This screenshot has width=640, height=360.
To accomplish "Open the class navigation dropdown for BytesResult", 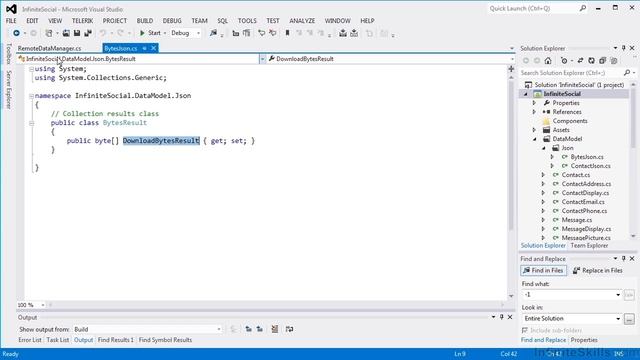I will pos(262,59).
